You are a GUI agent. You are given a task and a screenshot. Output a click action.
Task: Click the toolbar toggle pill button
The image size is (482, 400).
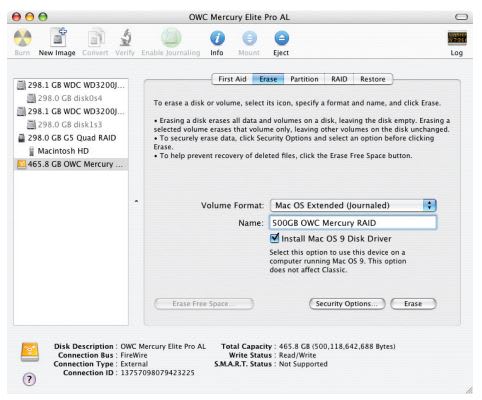pyautogui.click(x=461, y=17)
